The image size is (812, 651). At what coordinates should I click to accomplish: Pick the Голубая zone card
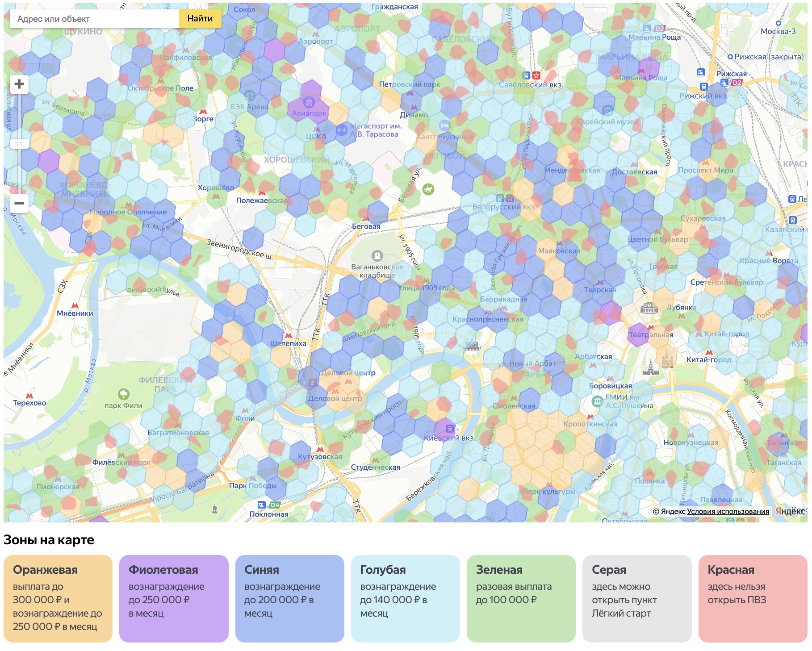[x=405, y=598]
